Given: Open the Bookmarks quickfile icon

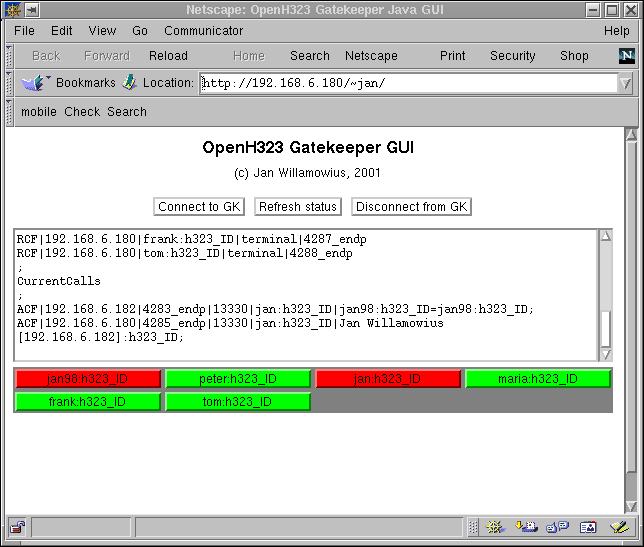Looking at the screenshot, I should tap(35, 83).
